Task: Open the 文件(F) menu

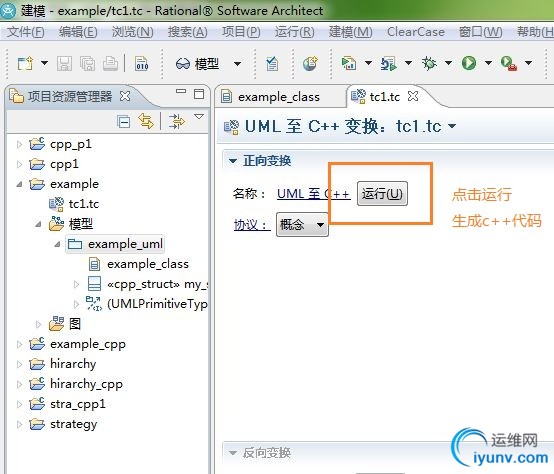Action: click(x=26, y=32)
